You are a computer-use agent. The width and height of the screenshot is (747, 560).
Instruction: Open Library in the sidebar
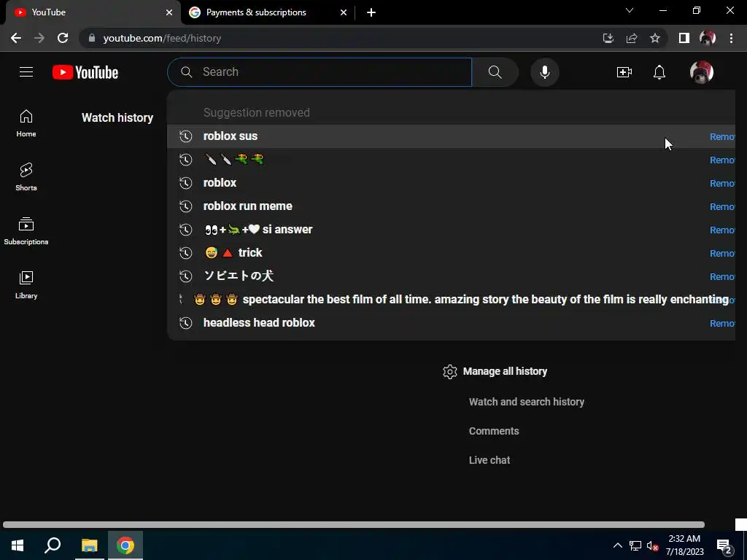point(26,285)
